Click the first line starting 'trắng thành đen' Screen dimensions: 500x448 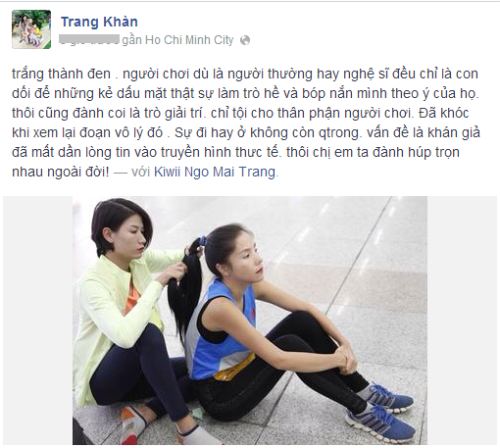[245, 74]
